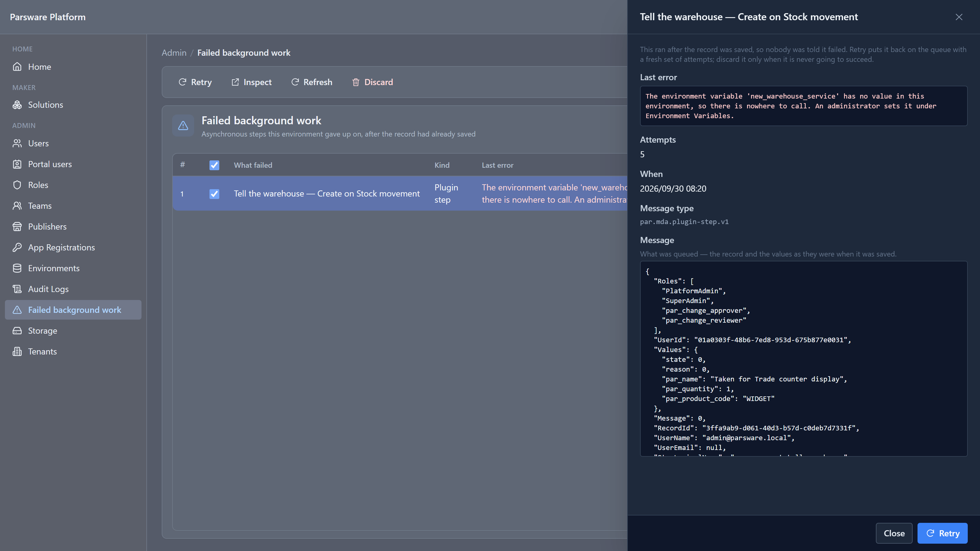The image size is (980, 551).
Task: Click the Environments database icon
Action: [17, 268]
